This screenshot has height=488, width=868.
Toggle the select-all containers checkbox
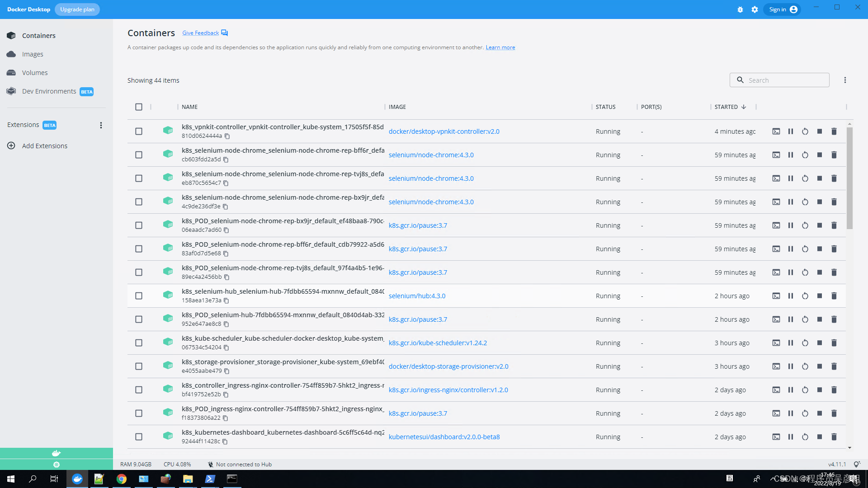[x=139, y=107]
